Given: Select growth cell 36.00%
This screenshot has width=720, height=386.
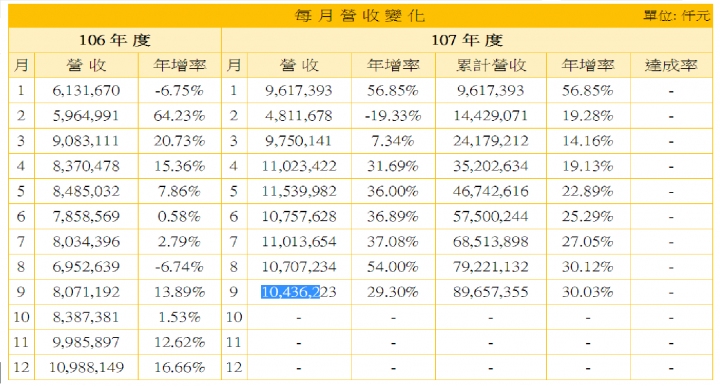Looking at the screenshot, I should coord(393,191).
